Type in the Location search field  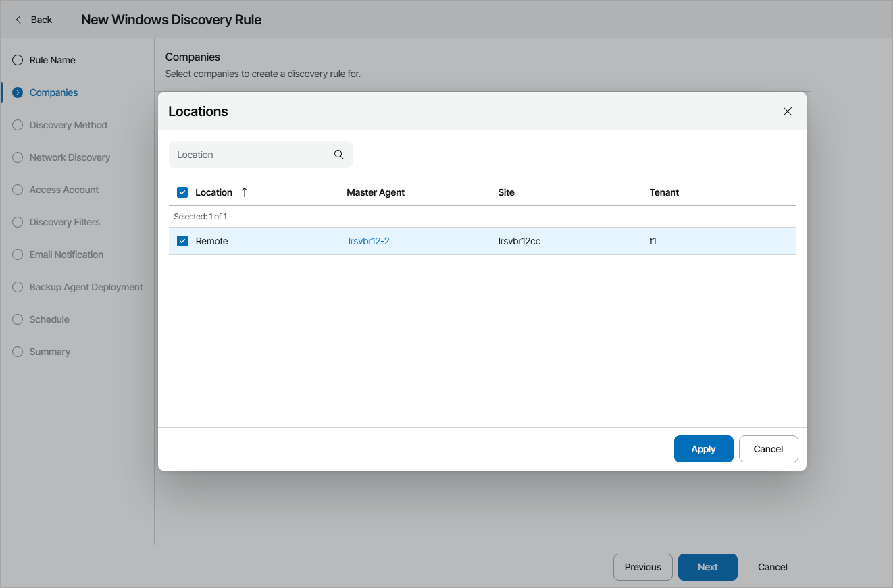pos(250,155)
